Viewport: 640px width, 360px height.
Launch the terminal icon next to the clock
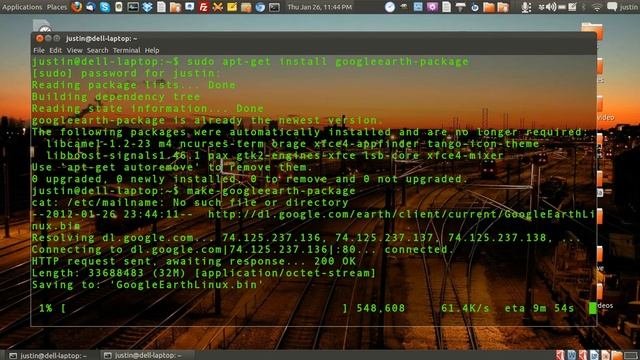click(274, 7)
